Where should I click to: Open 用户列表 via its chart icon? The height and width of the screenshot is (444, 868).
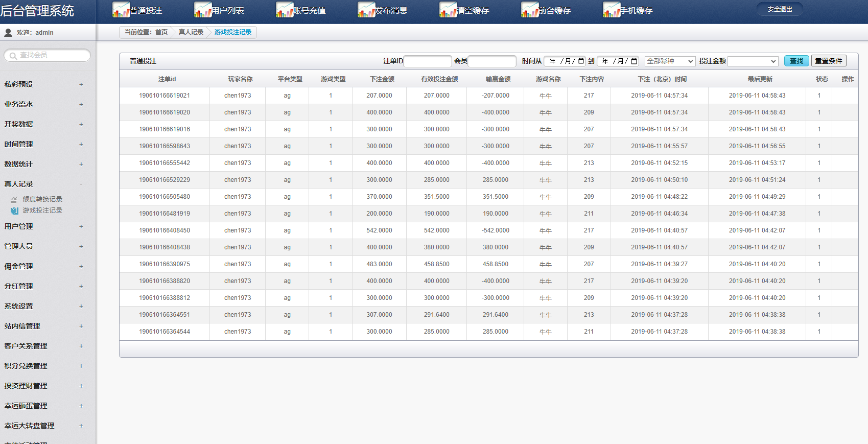pos(203,10)
